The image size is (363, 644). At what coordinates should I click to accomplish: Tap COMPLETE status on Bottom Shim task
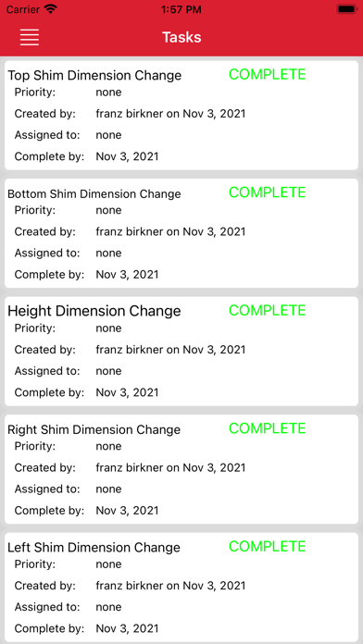pyautogui.click(x=268, y=192)
